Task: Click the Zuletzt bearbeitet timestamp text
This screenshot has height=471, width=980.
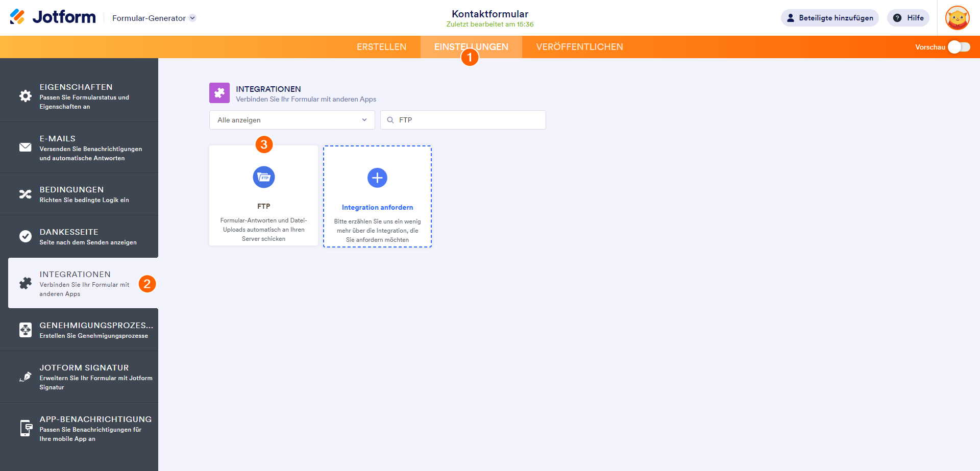Action: coord(490,24)
